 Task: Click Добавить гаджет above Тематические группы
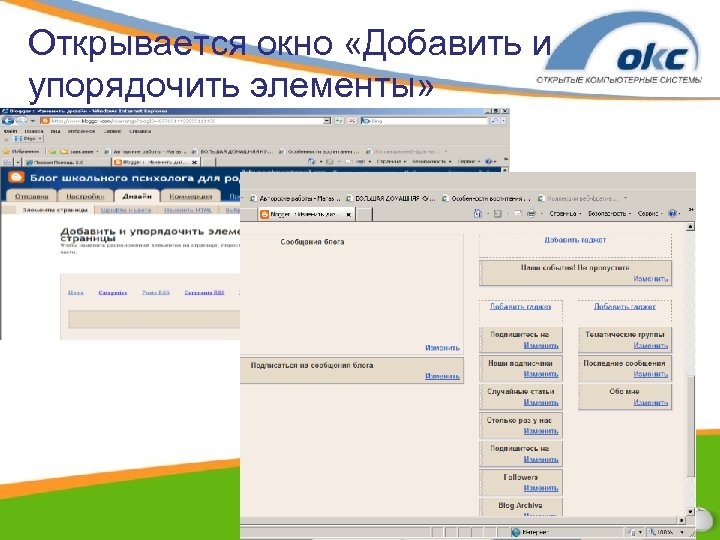pyautogui.click(x=625, y=307)
